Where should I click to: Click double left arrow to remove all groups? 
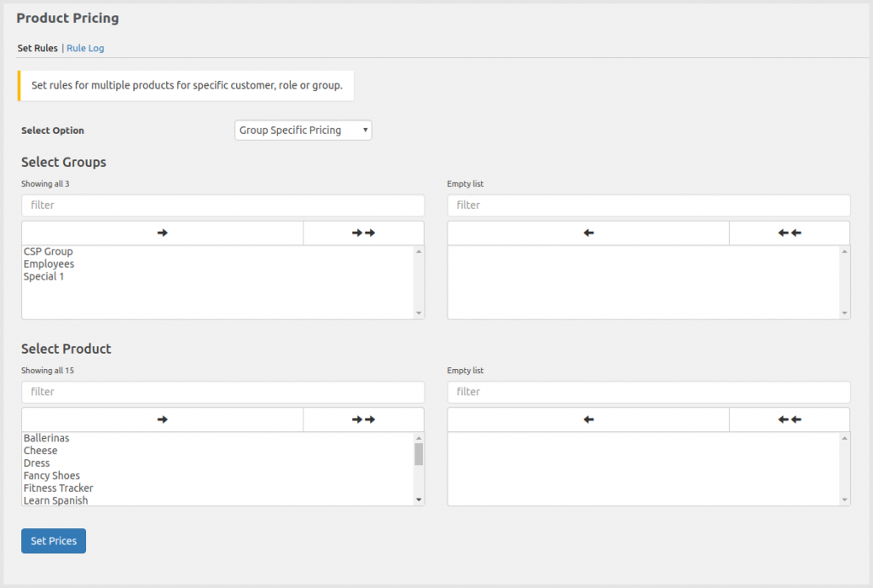[789, 233]
